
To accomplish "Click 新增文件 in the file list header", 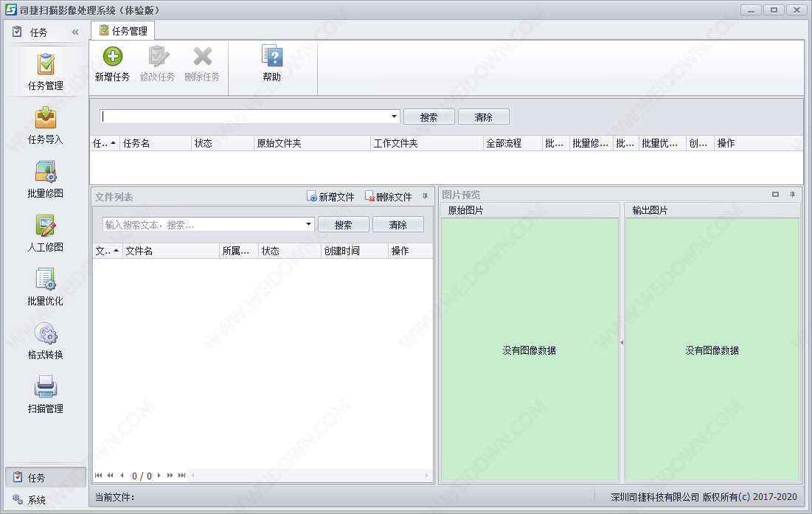I will pyautogui.click(x=331, y=197).
